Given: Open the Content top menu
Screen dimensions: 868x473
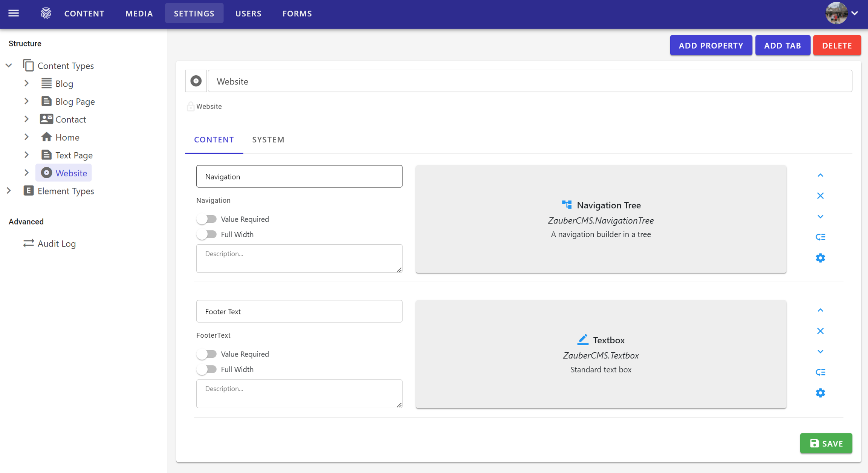Looking at the screenshot, I should (x=84, y=14).
